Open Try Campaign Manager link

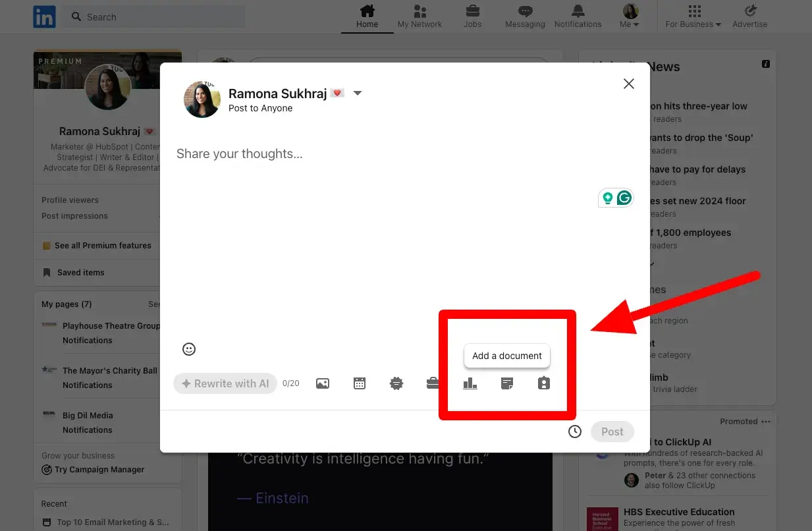tap(93, 470)
